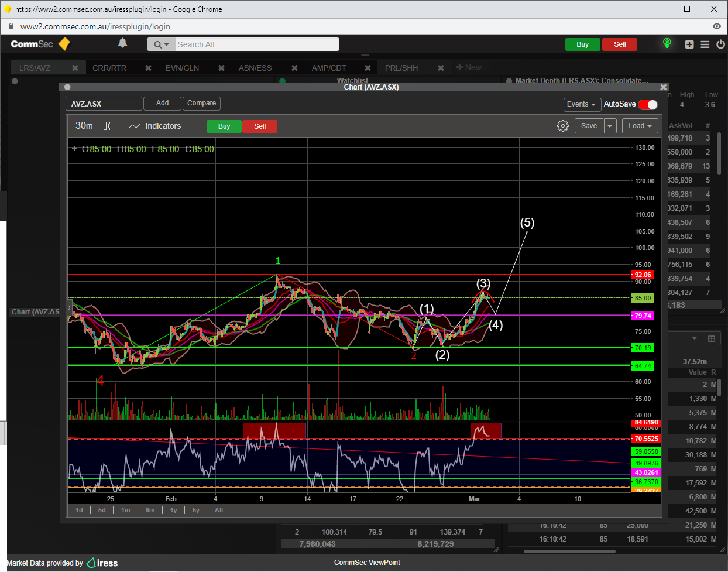Click the Compare button

point(201,103)
